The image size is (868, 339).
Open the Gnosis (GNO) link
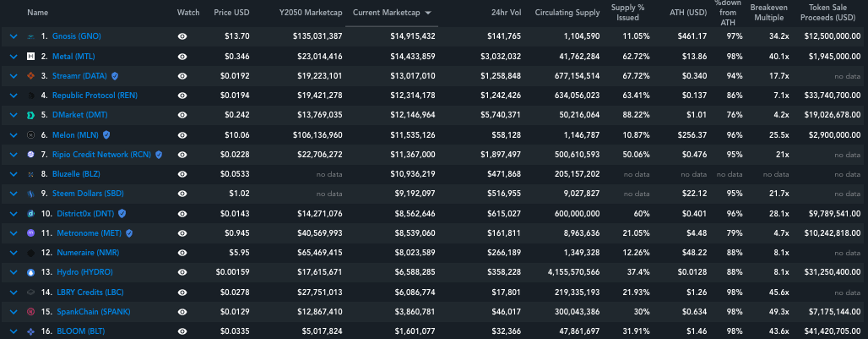[x=76, y=36]
